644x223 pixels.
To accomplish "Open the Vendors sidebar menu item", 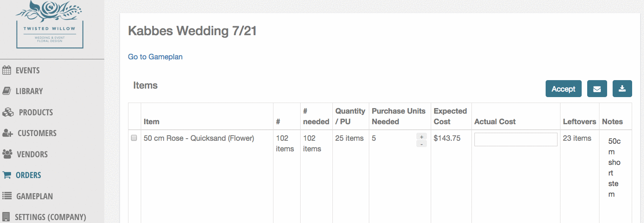I will pyautogui.click(x=32, y=154).
